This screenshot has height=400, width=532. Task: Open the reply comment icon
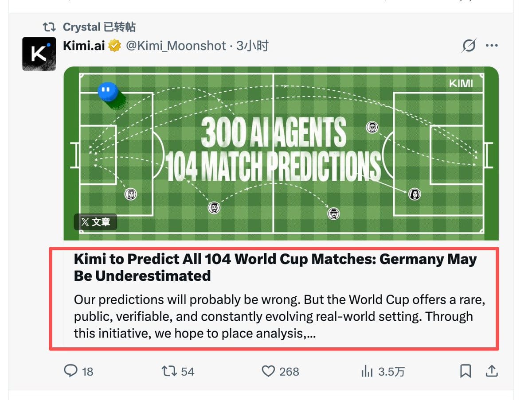click(71, 371)
